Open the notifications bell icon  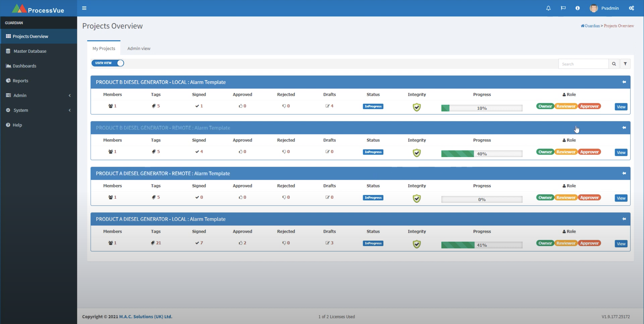click(x=548, y=8)
